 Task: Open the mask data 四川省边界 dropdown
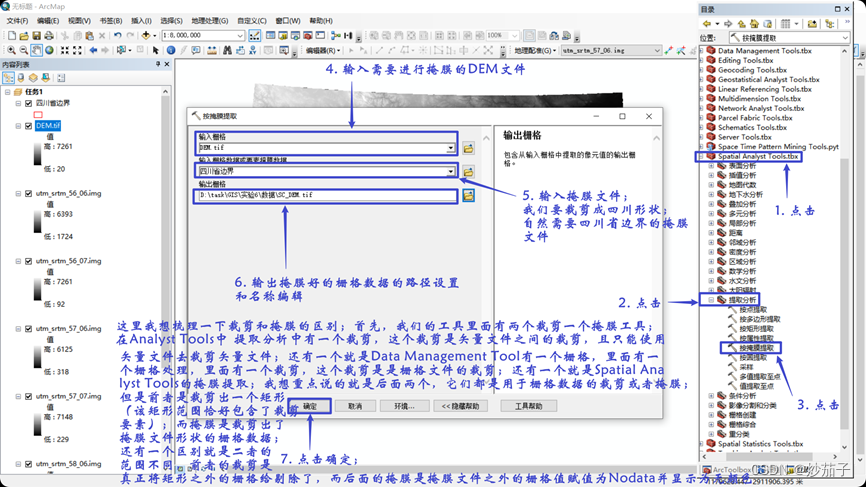(451, 172)
